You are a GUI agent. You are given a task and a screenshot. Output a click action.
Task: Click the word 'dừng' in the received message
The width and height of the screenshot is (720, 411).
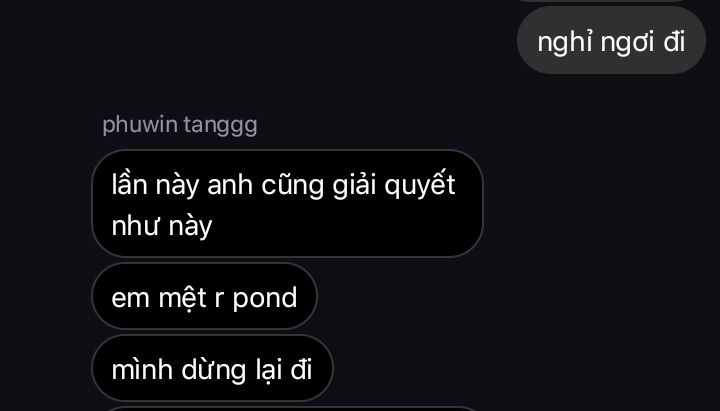(x=214, y=370)
